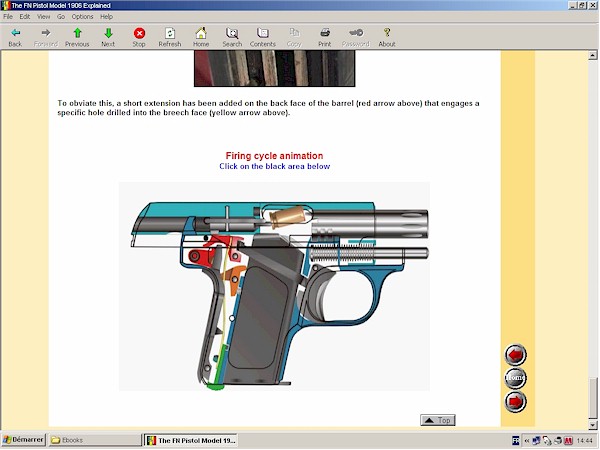Click the Top button to return to page top
Image resolution: width=600 pixels, height=450 pixels.
(x=438, y=420)
